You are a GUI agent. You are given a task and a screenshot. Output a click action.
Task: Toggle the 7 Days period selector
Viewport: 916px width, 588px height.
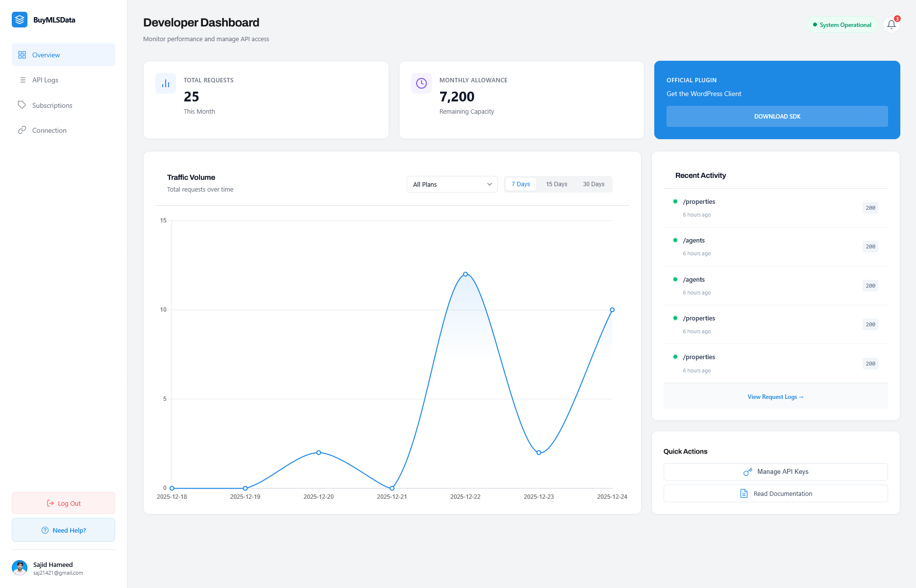click(x=520, y=184)
